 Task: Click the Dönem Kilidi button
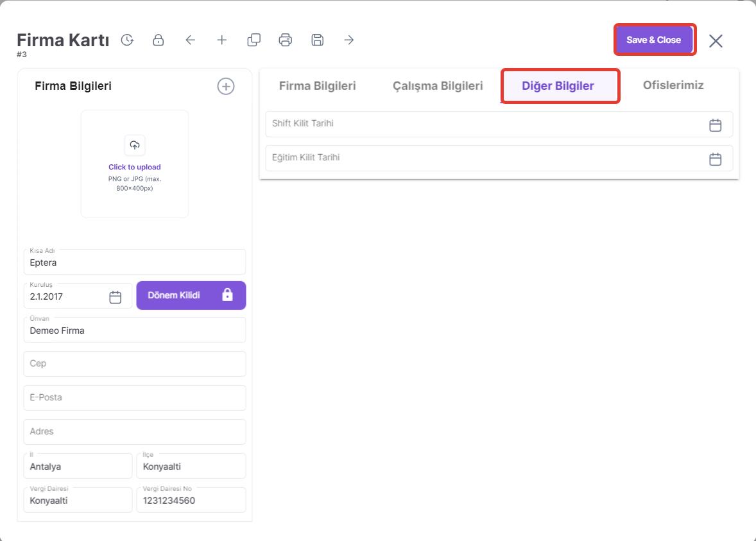tap(191, 295)
